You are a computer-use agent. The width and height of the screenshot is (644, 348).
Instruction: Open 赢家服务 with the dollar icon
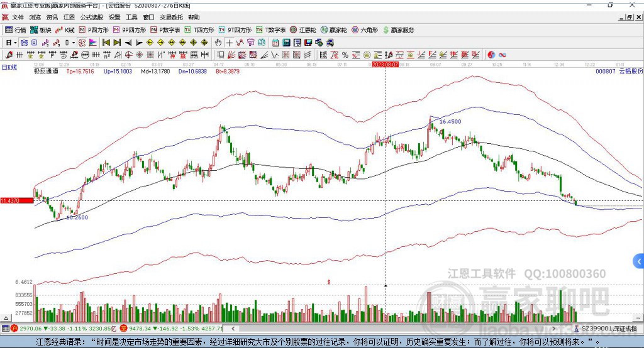coord(398,30)
